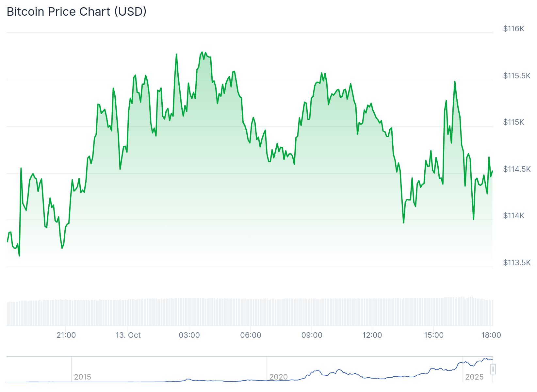Select the $113.5K axis label
The width and height of the screenshot is (537, 392).
(x=517, y=263)
